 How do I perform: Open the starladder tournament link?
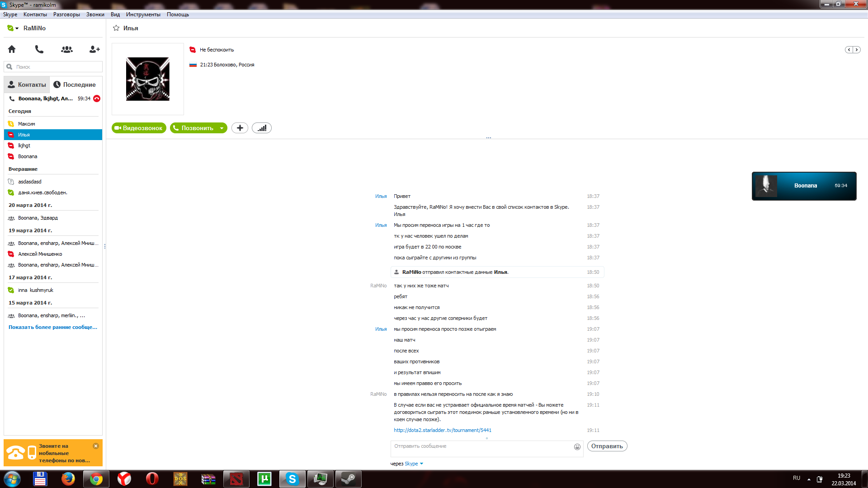(442, 430)
